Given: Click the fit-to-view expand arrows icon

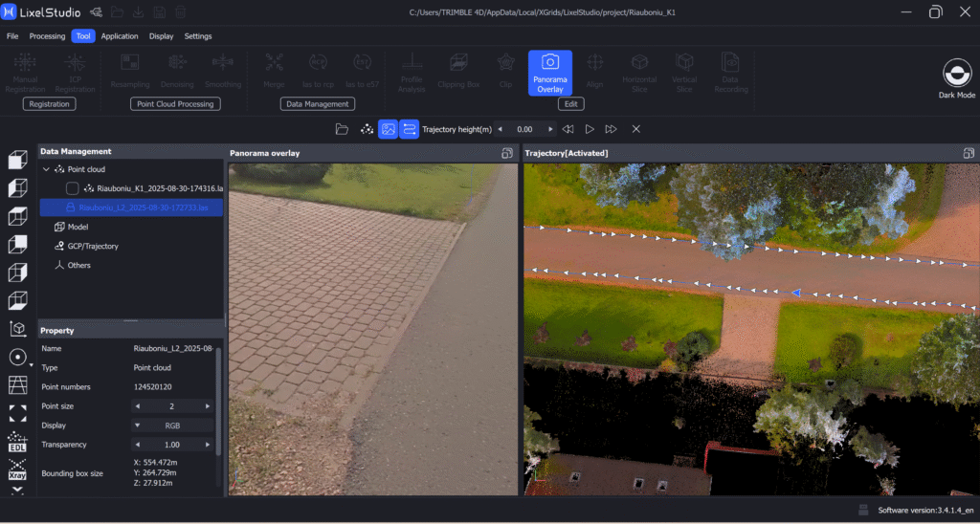Looking at the screenshot, I should click(17, 413).
